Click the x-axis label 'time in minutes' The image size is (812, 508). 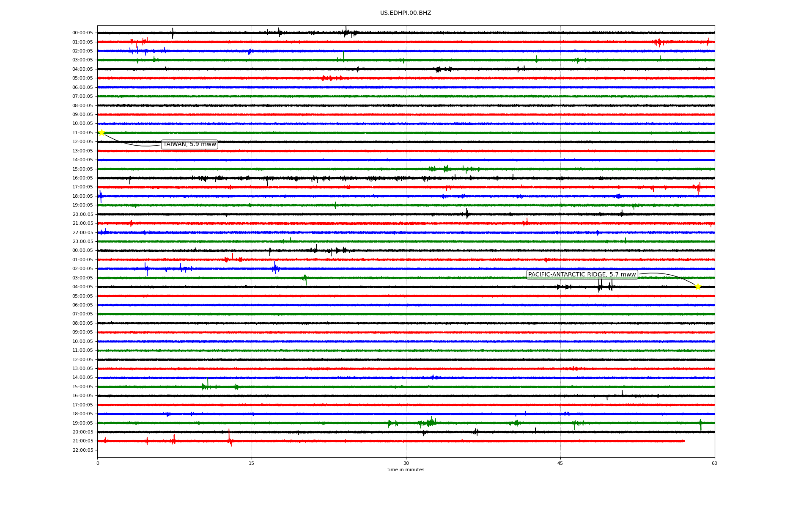[406, 470]
